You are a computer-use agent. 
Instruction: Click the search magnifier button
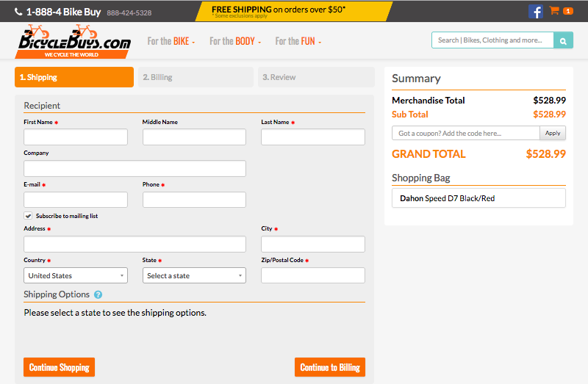(x=563, y=40)
